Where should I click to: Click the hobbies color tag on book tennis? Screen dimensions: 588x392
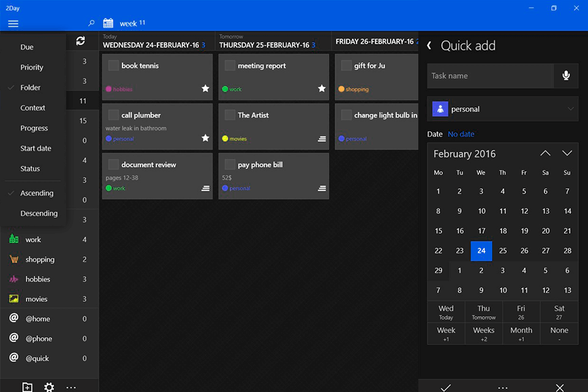[119, 89]
